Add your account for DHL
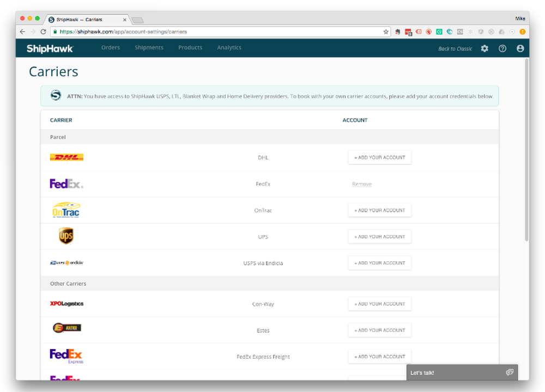 pos(379,157)
